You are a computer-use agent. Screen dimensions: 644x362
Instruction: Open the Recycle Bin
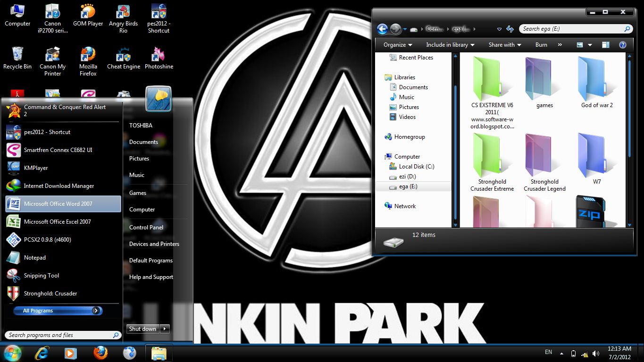[x=17, y=58]
